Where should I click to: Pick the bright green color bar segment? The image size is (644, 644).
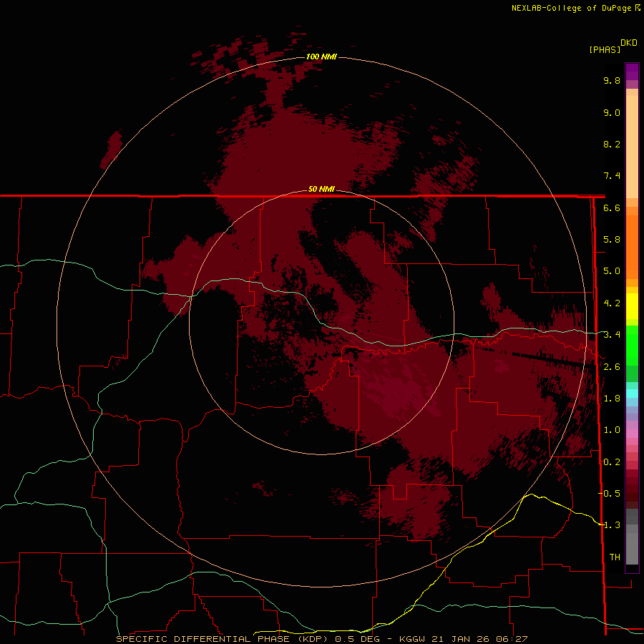pos(632,346)
